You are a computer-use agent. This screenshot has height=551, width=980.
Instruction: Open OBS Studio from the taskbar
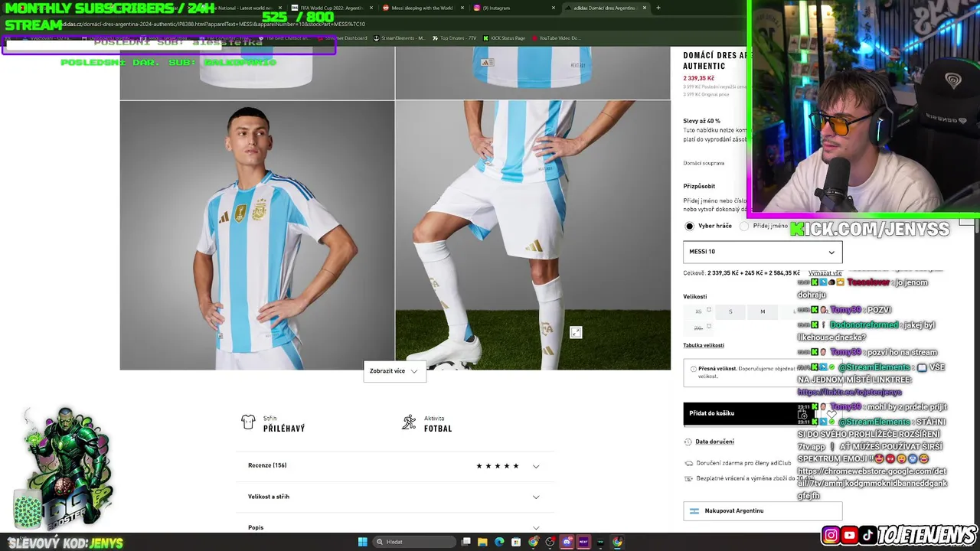(550, 542)
